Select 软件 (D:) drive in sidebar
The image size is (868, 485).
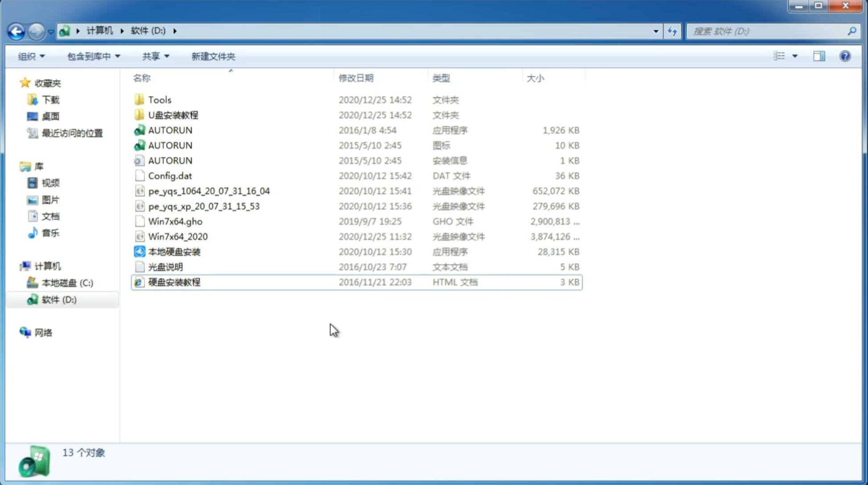tap(59, 300)
